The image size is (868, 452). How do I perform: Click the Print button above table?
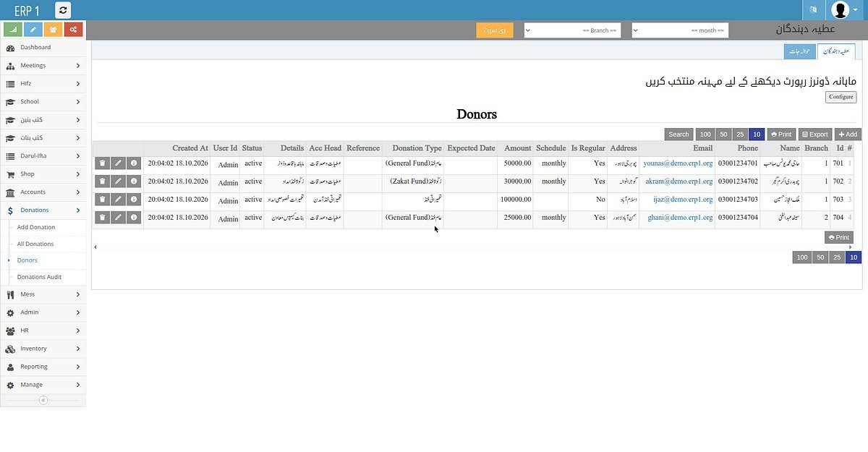781,135
